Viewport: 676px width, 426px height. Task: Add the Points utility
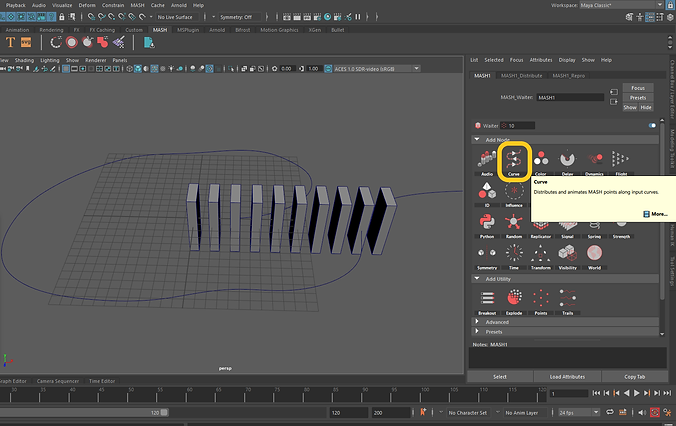[541, 302]
